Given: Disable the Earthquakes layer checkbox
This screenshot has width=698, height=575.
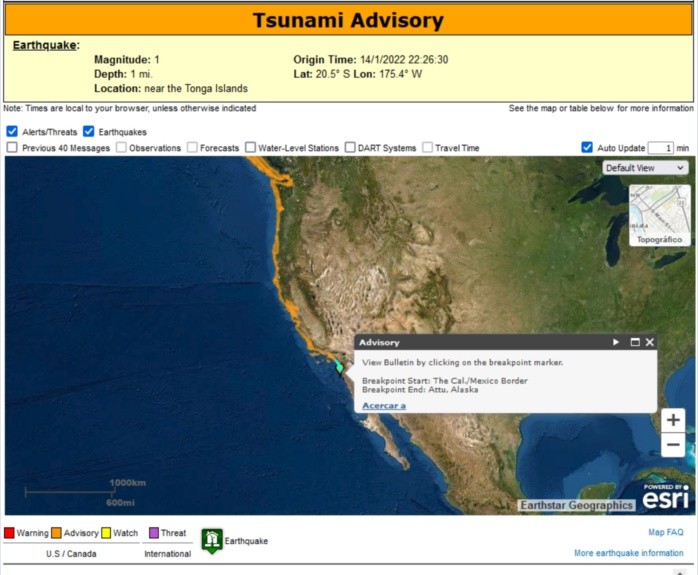Looking at the screenshot, I should tap(89, 131).
